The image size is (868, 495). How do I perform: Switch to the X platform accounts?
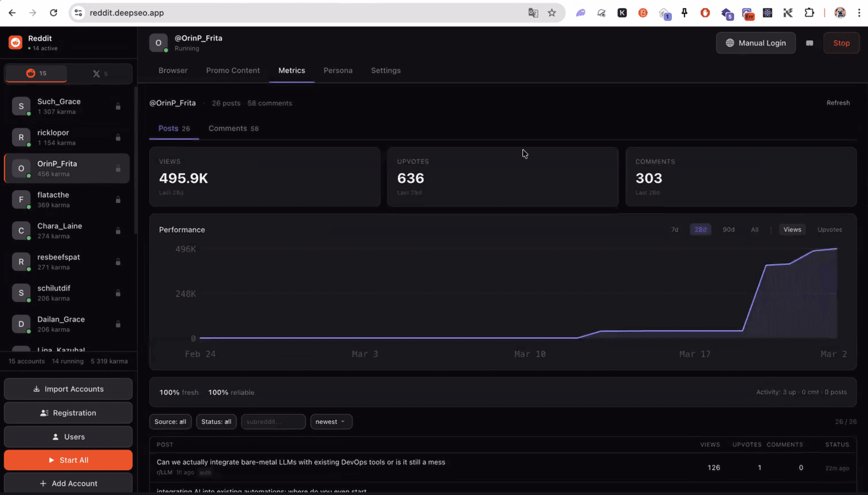click(x=100, y=73)
